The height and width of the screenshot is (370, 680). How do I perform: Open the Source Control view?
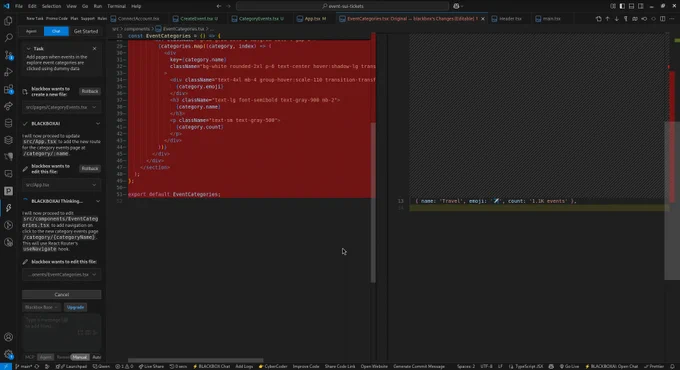click(8, 55)
